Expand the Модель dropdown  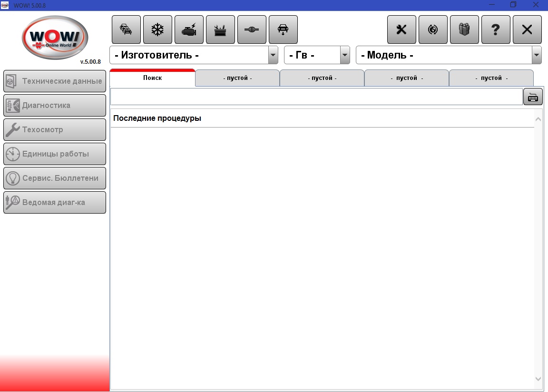click(537, 55)
